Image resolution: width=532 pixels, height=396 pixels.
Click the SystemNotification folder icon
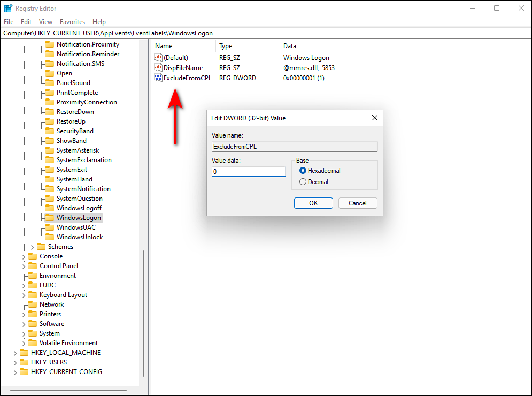[50, 189]
